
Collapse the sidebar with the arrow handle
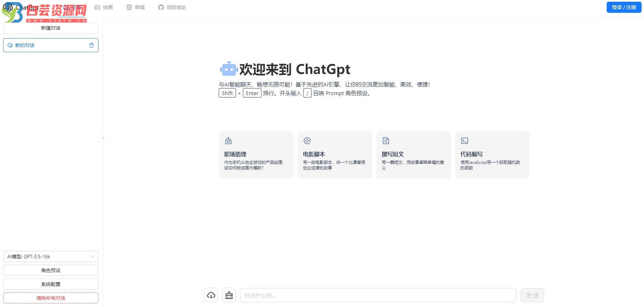pyautogui.click(x=103, y=138)
